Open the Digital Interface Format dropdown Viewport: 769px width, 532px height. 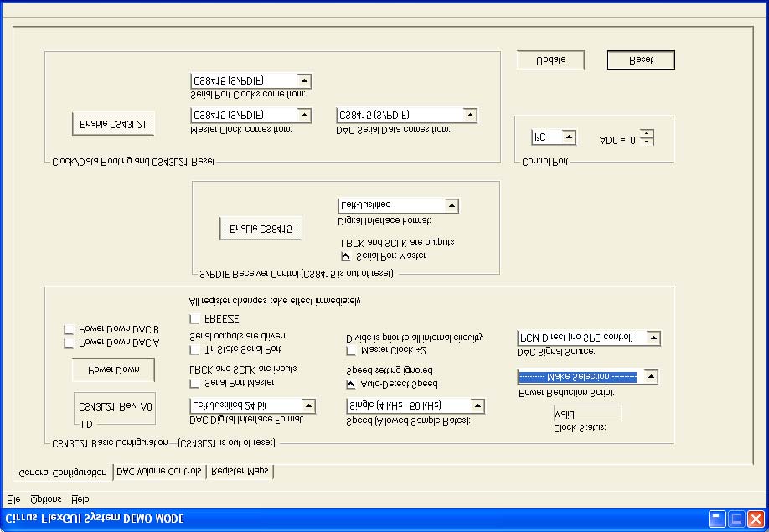point(452,205)
